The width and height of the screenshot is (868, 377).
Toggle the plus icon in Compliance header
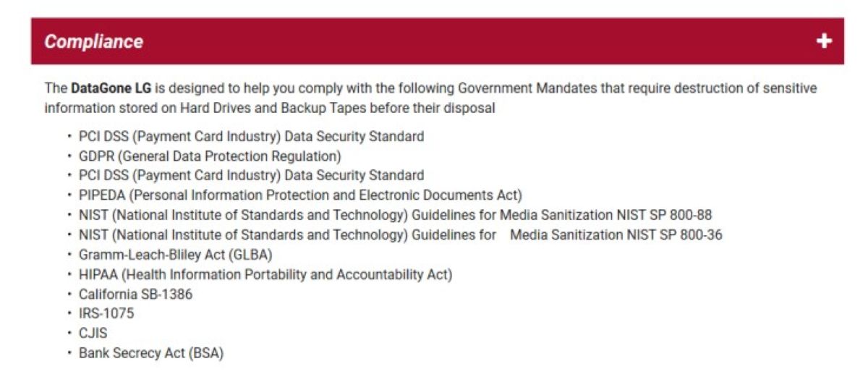click(824, 41)
